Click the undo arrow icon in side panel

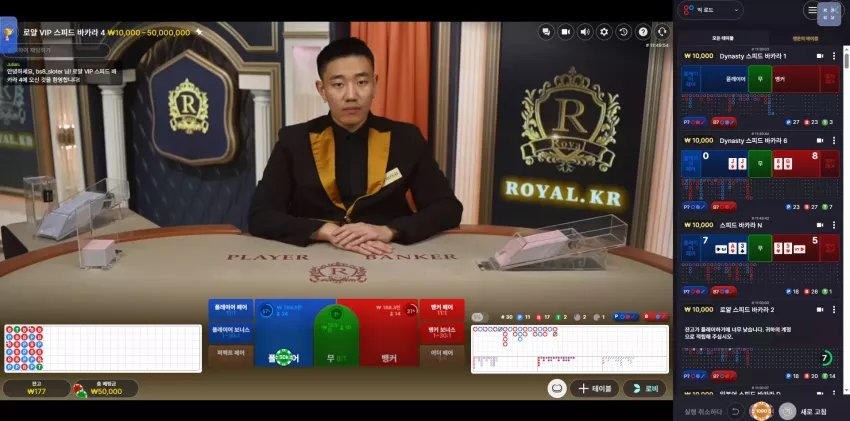735,411
